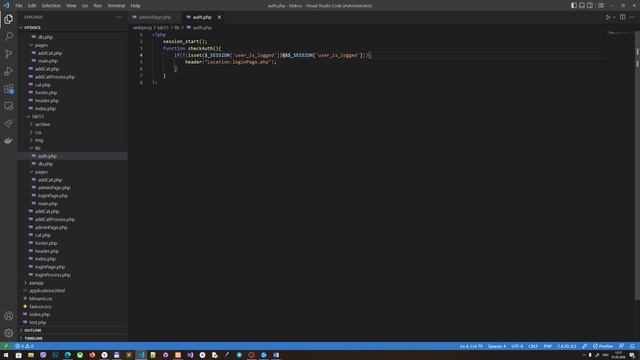The height and width of the screenshot is (360, 640).
Task: Open notifications bell in status bar
Action: (x=632, y=346)
